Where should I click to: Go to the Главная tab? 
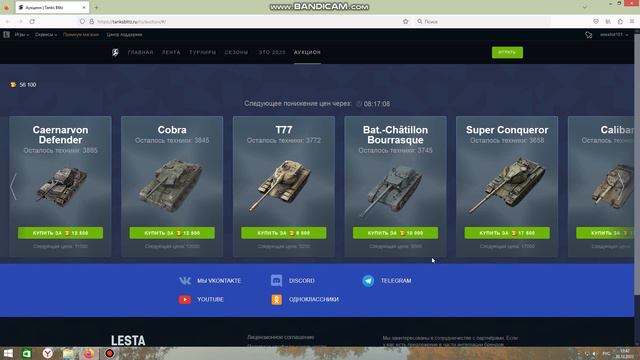(140, 52)
